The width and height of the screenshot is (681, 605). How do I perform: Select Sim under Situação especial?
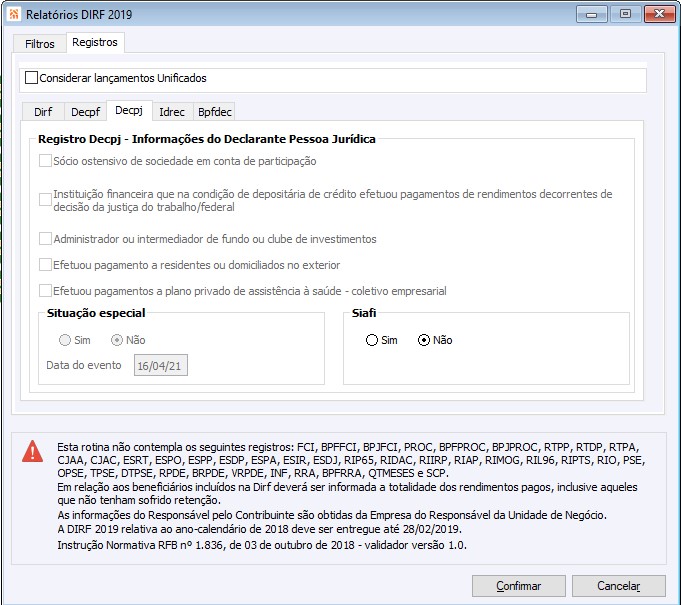65,340
